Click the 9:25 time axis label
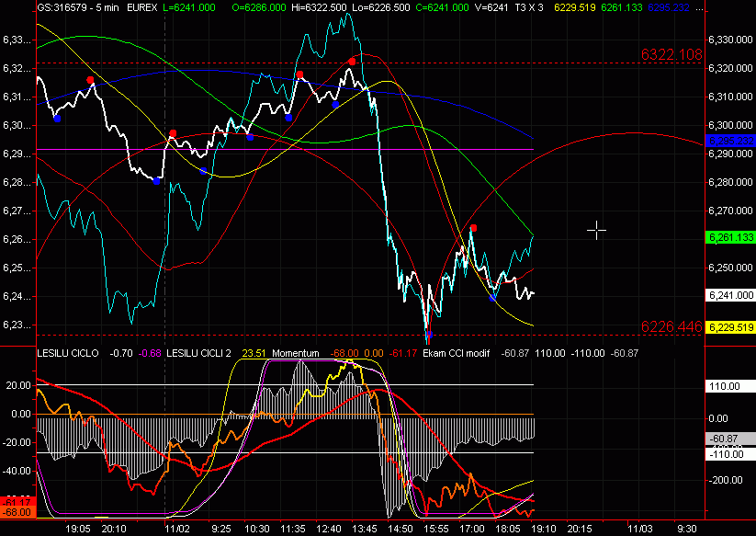 click(x=221, y=529)
